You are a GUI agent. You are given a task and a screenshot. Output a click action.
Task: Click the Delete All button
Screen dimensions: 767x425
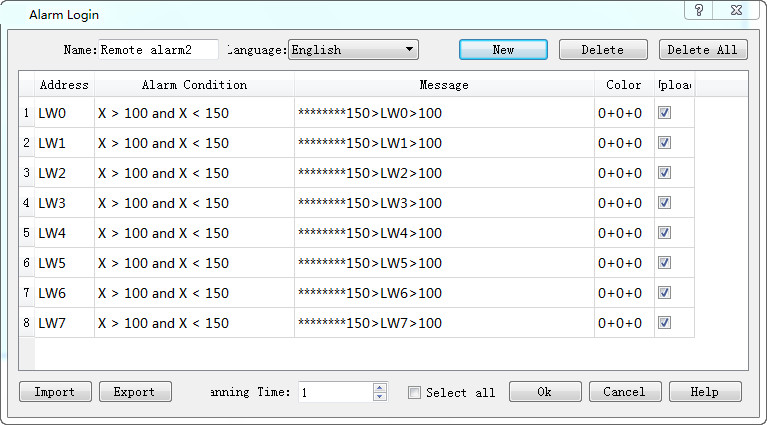(702, 50)
